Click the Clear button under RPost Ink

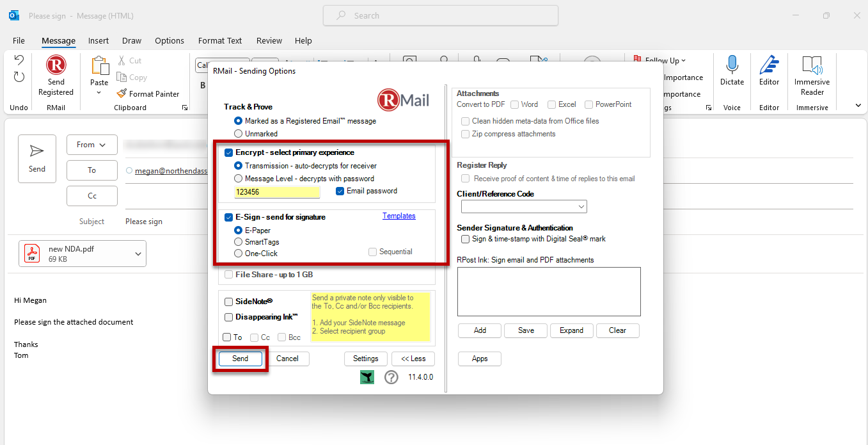[x=617, y=330]
